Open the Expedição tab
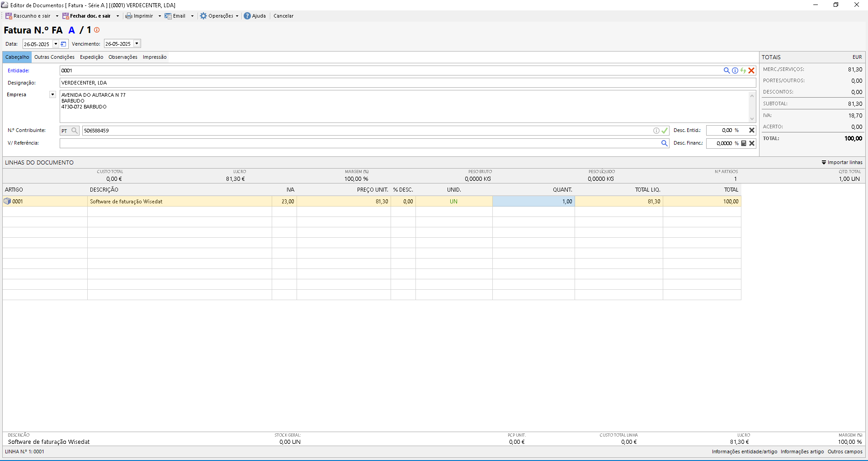This screenshot has height=461, width=868. [91, 57]
